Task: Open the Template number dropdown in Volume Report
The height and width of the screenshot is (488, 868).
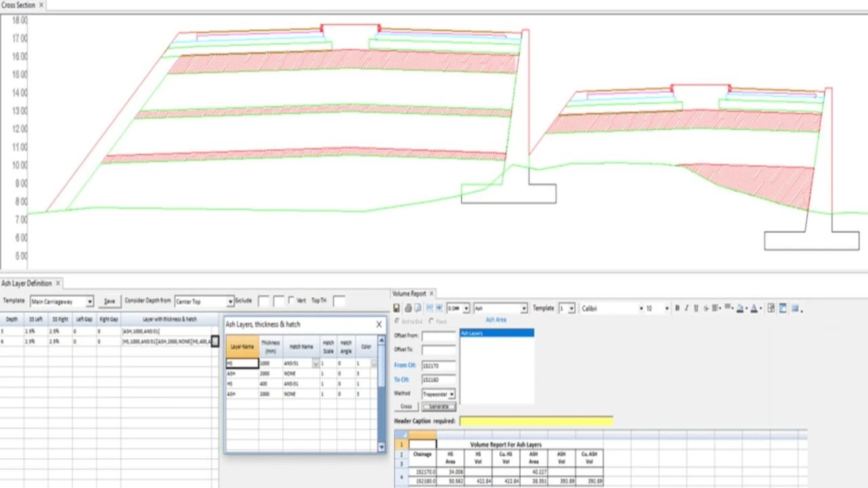Action: pyautogui.click(x=572, y=308)
